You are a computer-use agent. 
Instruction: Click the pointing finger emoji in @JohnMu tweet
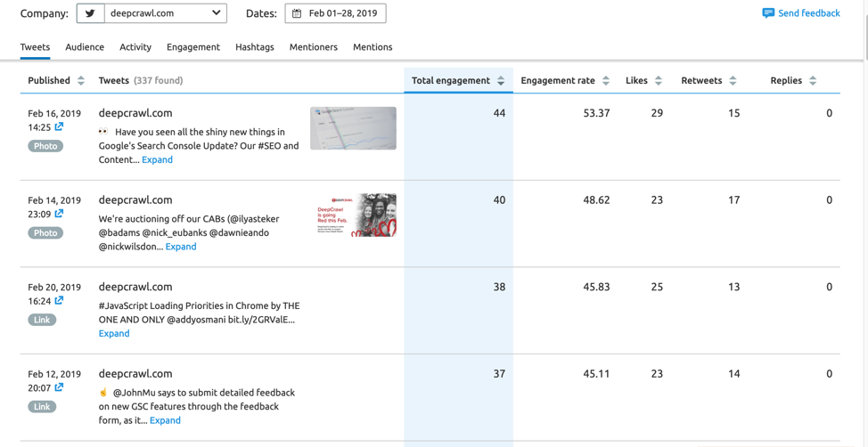(103, 392)
